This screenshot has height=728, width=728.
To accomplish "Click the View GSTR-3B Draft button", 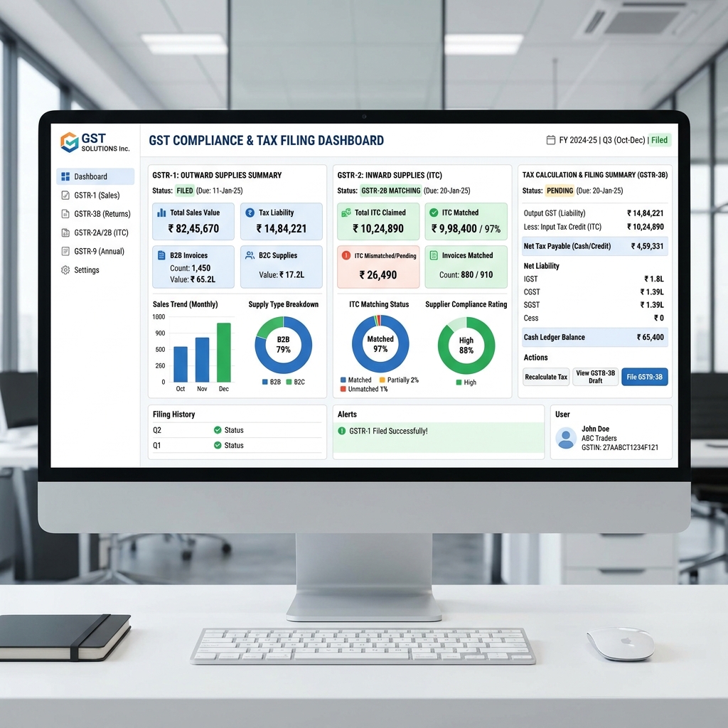I will click(x=595, y=377).
